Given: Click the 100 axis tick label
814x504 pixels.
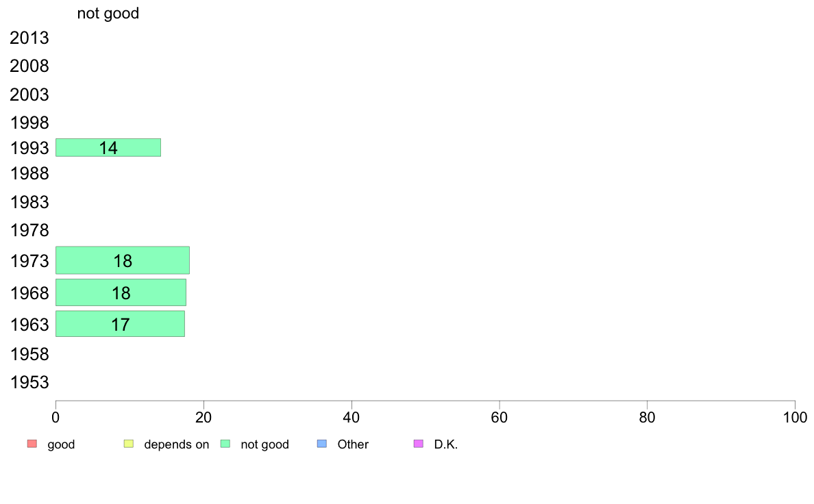Looking at the screenshot, I should click(x=795, y=417).
